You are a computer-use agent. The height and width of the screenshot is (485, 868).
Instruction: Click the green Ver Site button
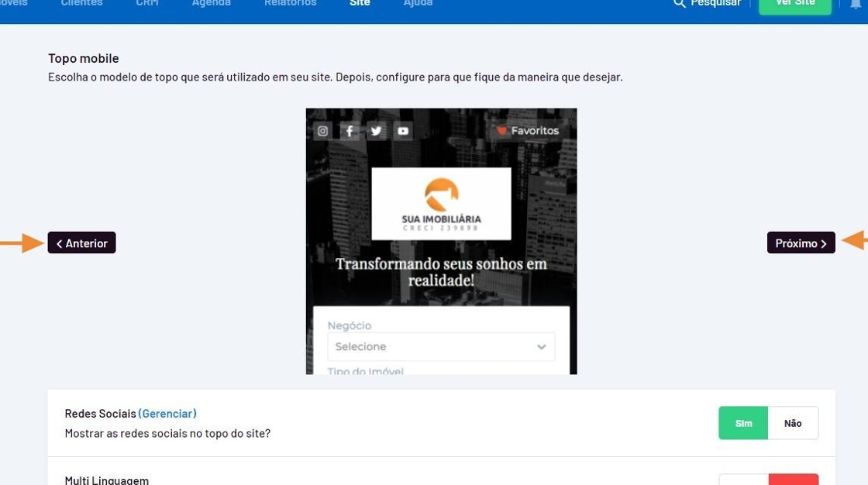click(x=794, y=5)
